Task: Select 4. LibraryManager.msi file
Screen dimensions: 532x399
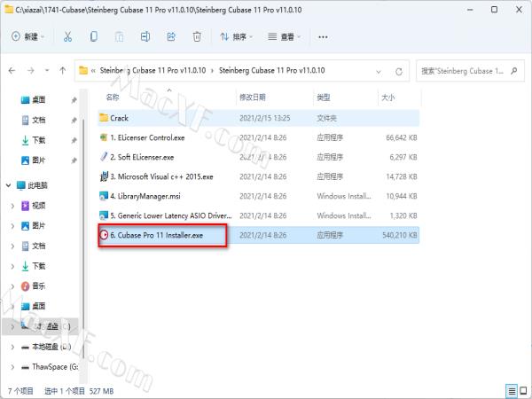Action: (x=259, y=196)
